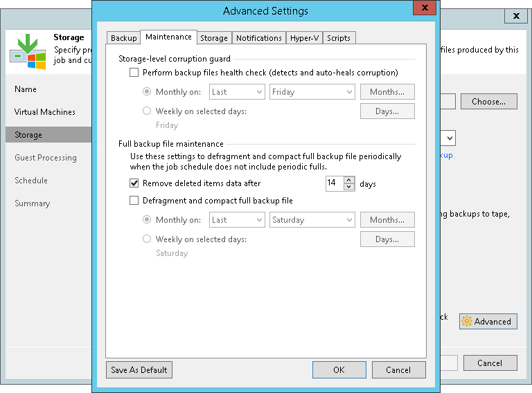Open the Scripts tab
Viewport: 532px width, 393px height.
[x=339, y=38]
